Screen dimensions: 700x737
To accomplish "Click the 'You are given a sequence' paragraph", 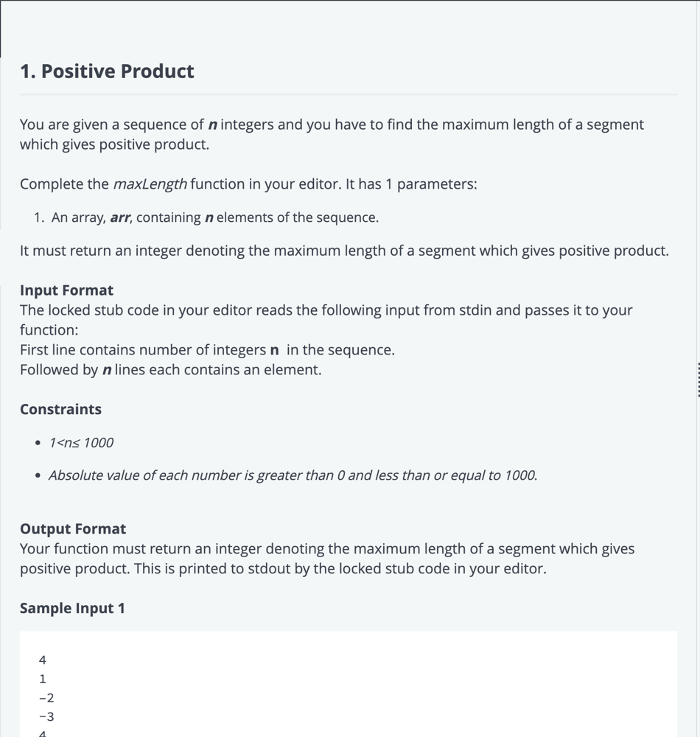I will tap(332, 134).
